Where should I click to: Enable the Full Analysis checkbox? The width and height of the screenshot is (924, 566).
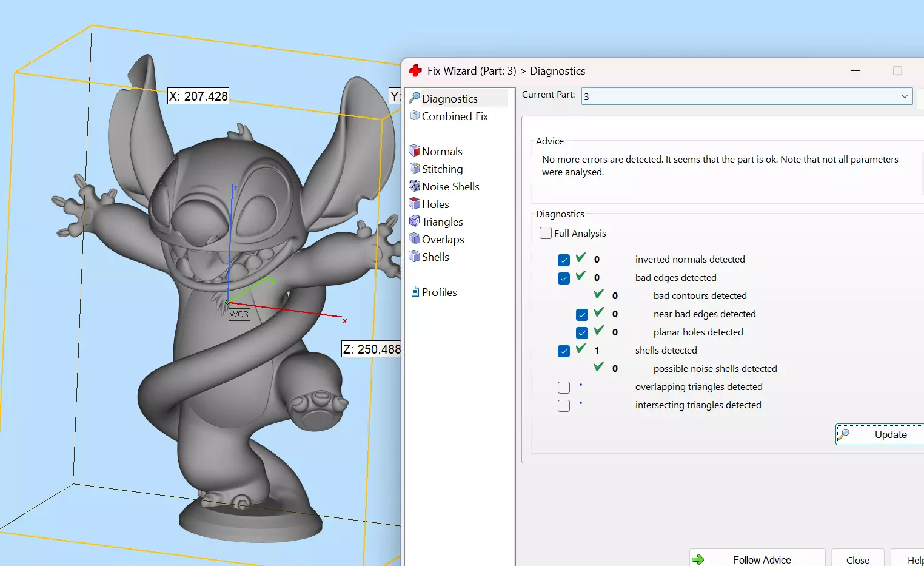[x=546, y=233]
